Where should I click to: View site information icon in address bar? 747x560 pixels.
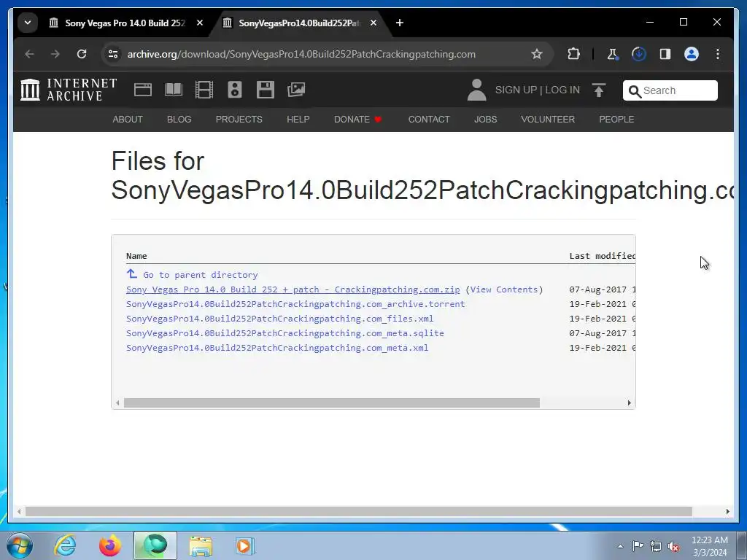click(113, 54)
